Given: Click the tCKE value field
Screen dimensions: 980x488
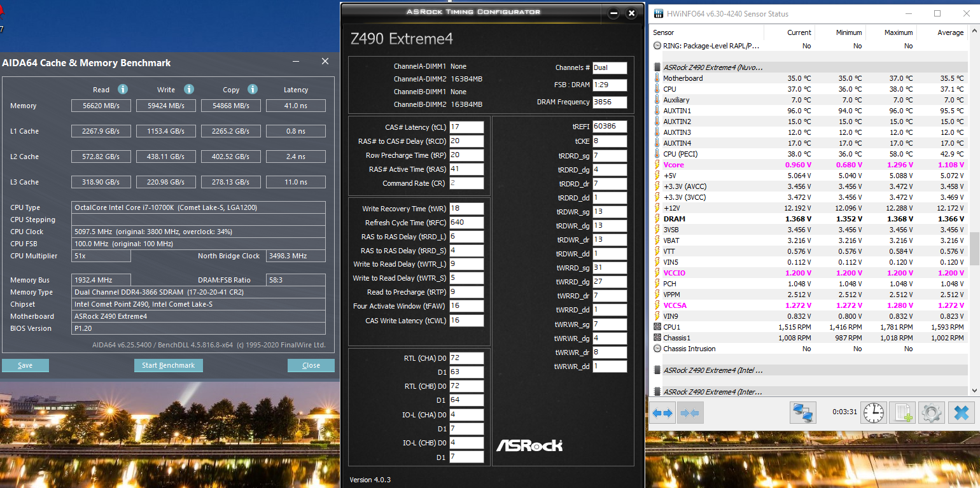Looking at the screenshot, I should pos(610,141).
